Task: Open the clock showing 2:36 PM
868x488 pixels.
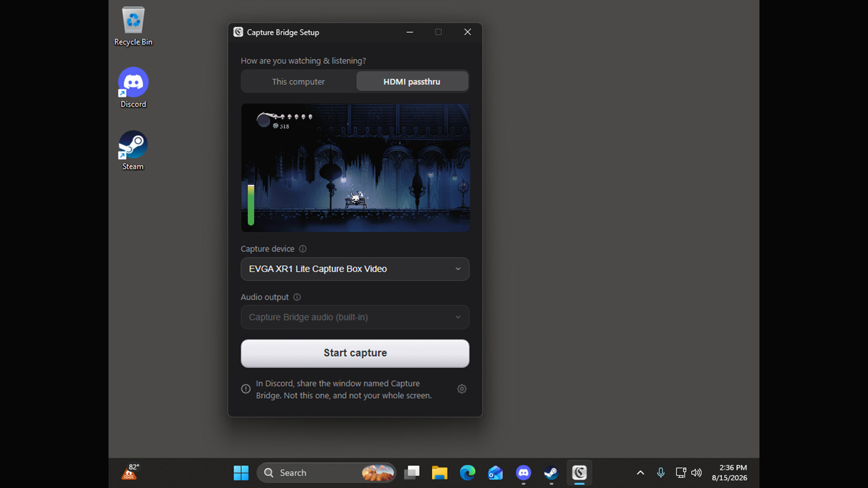Action: tap(729, 473)
